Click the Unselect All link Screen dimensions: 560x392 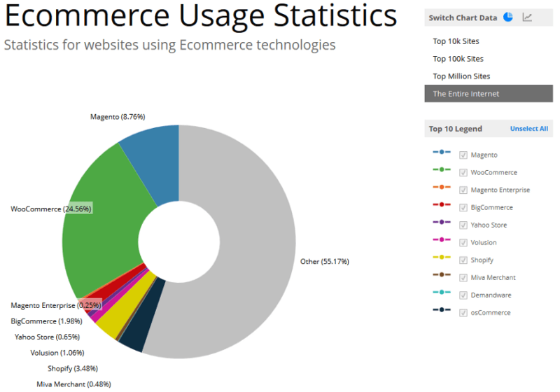click(x=528, y=129)
